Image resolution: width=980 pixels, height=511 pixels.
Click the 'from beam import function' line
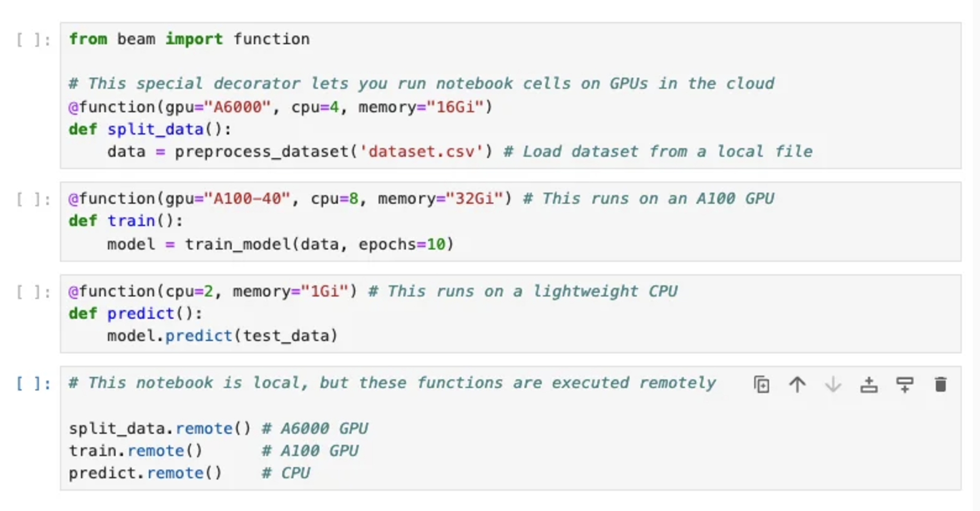pyautogui.click(x=189, y=39)
